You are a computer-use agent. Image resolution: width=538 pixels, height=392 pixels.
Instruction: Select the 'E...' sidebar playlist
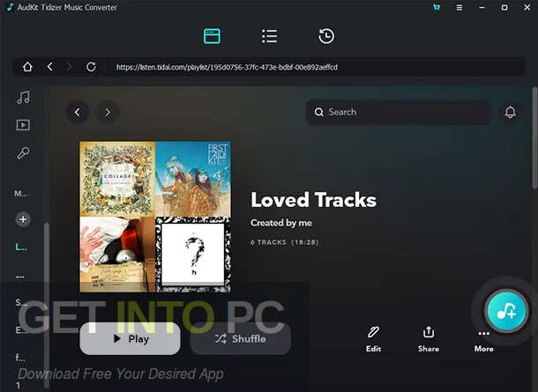coord(21,330)
